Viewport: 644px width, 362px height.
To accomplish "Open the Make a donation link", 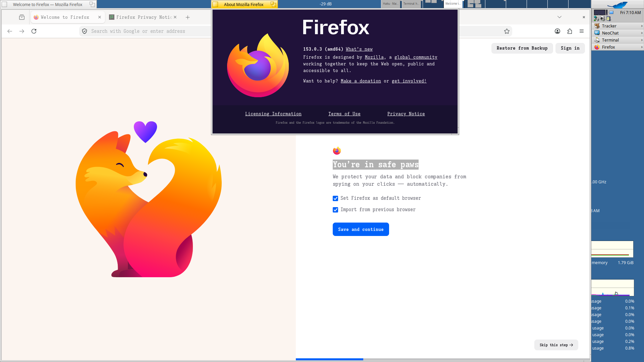I will click(x=361, y=81).
